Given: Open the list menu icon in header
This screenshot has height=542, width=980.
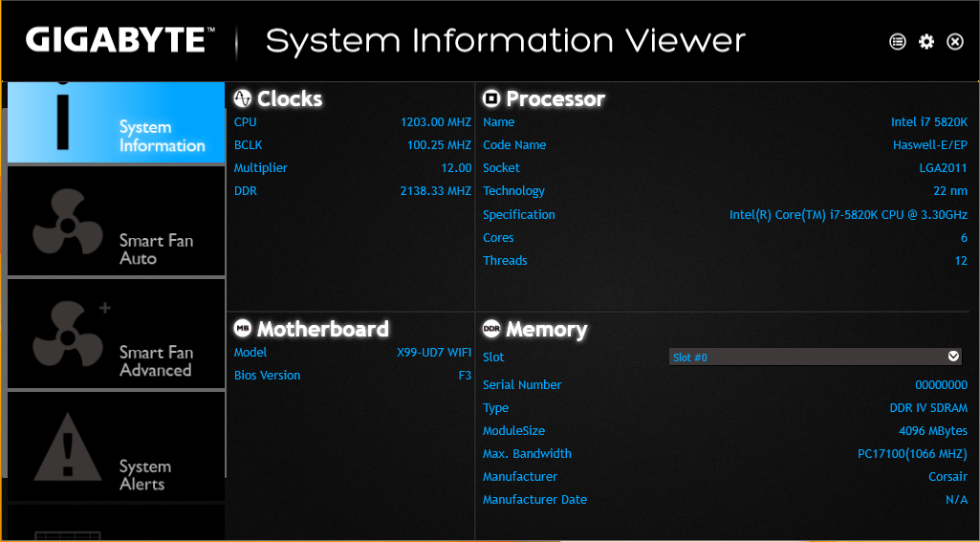Looking at the screenshot, I should pos(898,42).
